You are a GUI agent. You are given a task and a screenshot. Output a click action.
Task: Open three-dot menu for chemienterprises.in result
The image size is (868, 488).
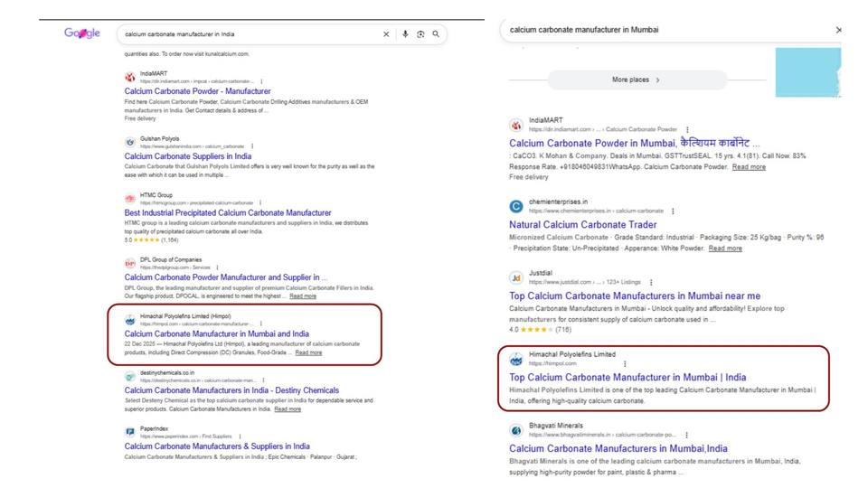point(673,211)
